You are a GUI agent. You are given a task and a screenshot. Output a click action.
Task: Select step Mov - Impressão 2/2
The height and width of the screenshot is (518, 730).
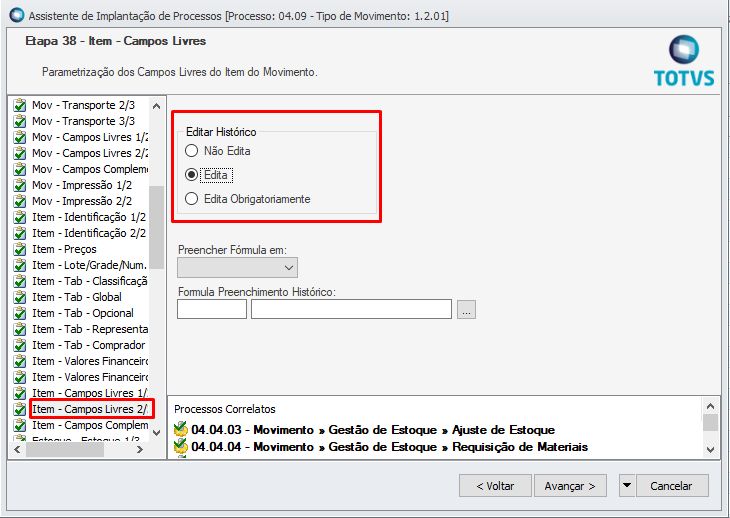pyautogui.click(x=82, y=202)
